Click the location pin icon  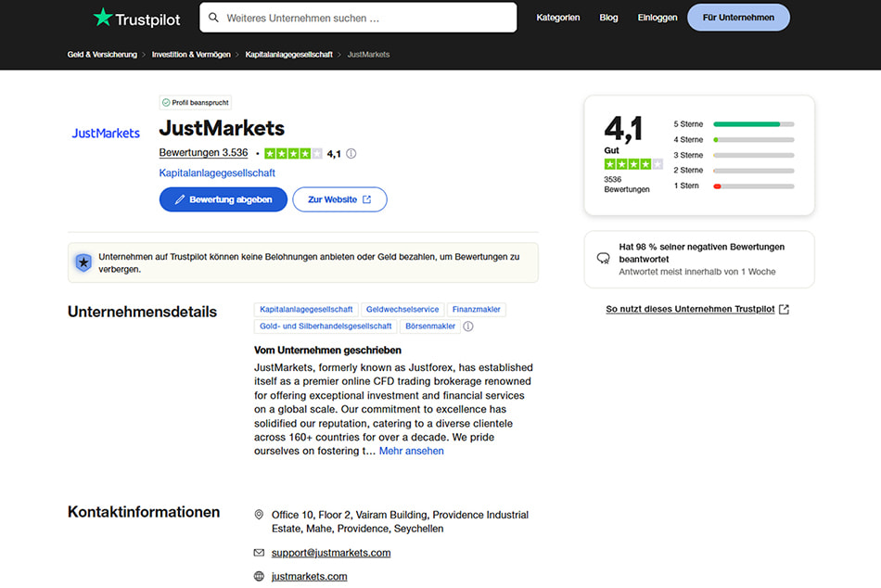click(x=259, y=515)
